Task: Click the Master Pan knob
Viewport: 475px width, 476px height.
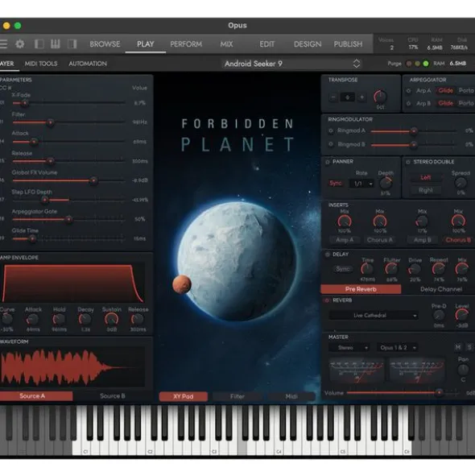Action: (463, 370)
